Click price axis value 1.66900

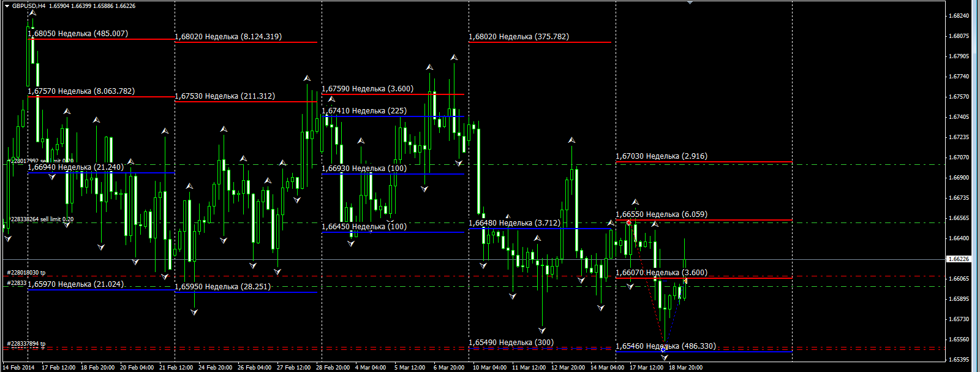959,178
